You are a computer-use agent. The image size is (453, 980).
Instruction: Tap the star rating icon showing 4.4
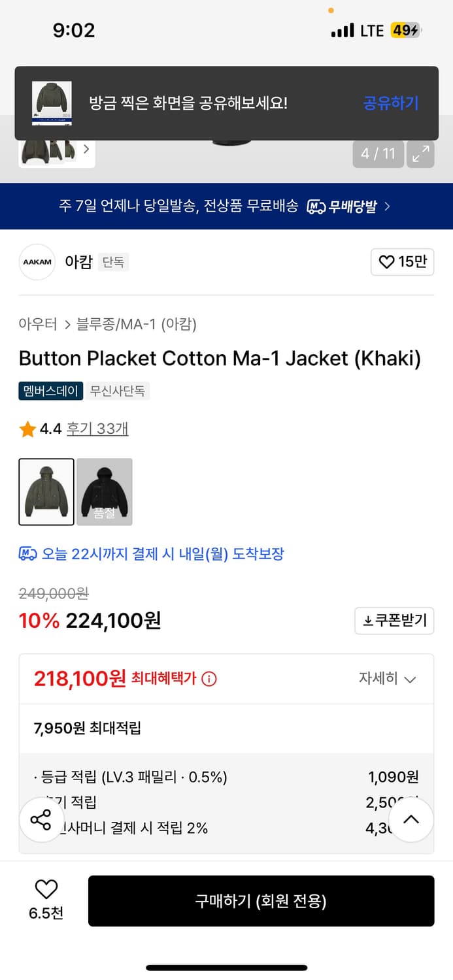[x=27, y=429]
